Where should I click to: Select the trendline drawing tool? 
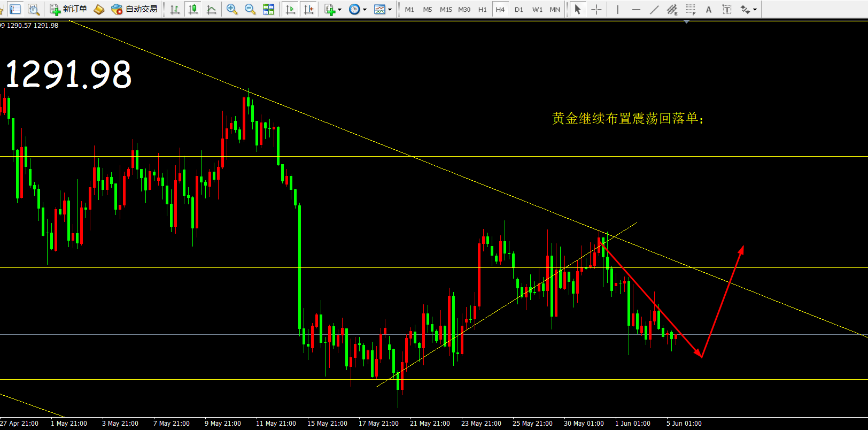(x=654, y=9)
